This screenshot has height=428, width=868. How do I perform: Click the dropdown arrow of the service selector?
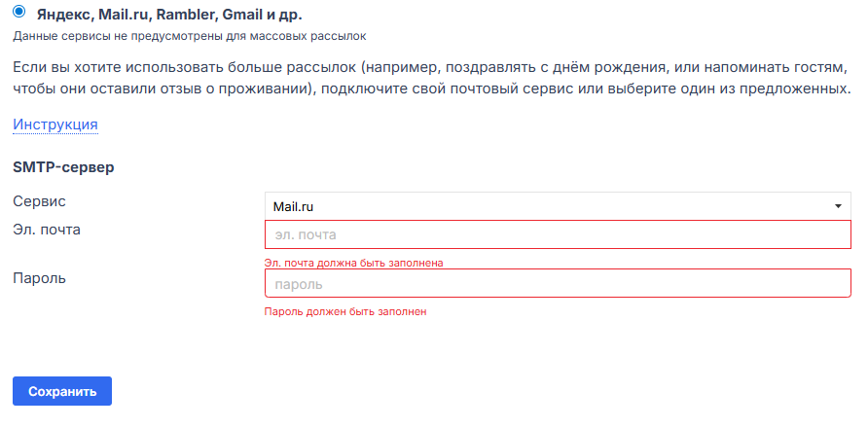pos(838,206)
